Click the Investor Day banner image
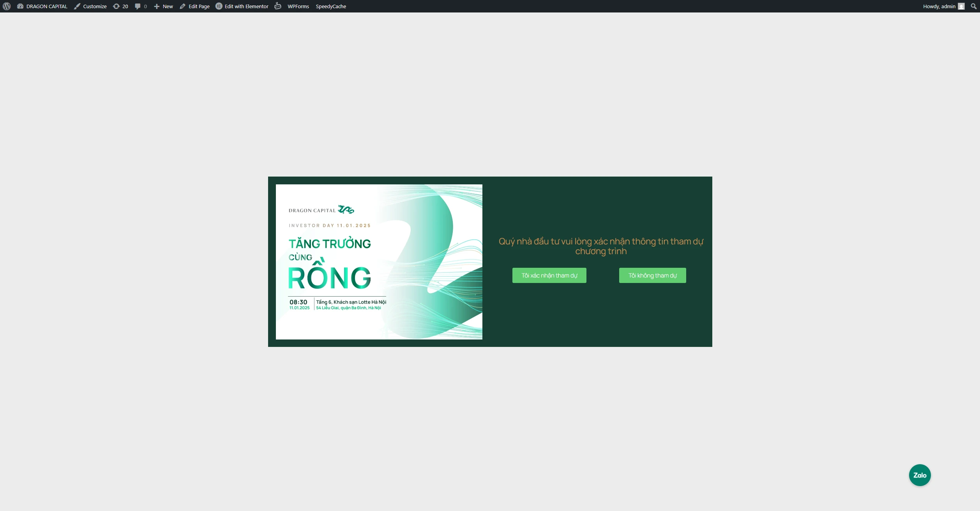The image size is (980, 511). [x=379, y=262]
